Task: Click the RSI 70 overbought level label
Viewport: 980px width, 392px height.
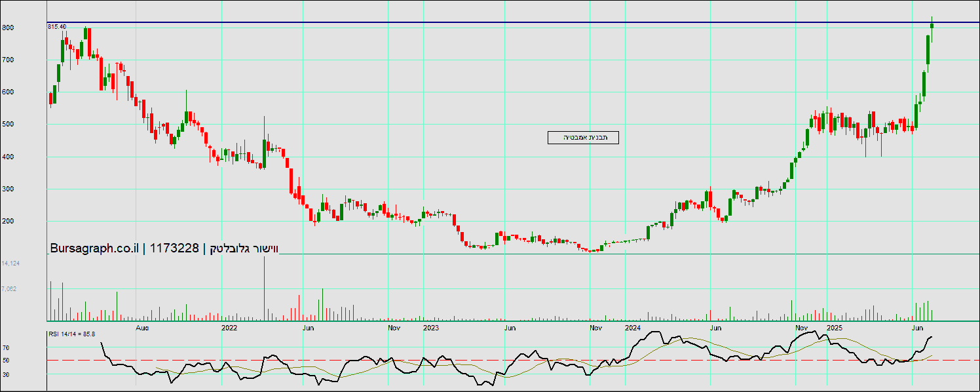Action: [7, 347]
